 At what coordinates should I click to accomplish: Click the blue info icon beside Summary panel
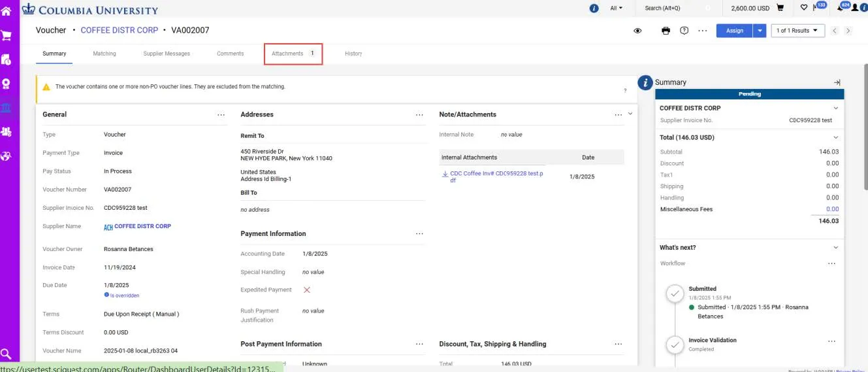645,82
